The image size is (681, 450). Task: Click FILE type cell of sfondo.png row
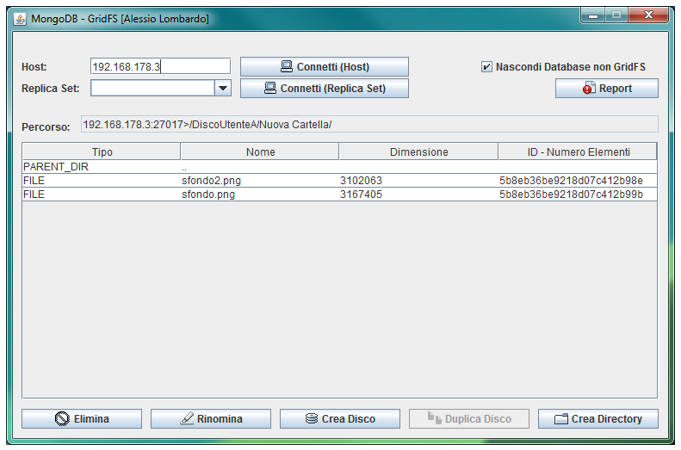[x=101, y=194]
